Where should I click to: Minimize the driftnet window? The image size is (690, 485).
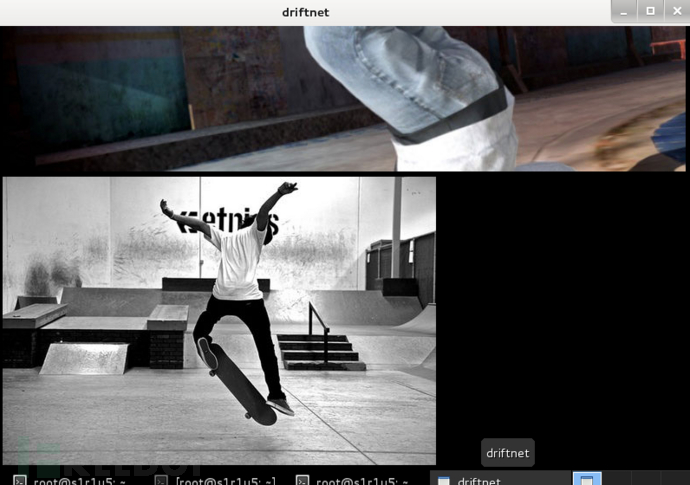(624, 11)
